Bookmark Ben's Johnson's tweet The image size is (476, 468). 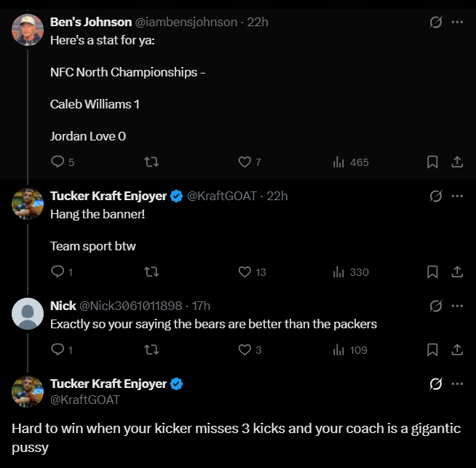[432, 162]
